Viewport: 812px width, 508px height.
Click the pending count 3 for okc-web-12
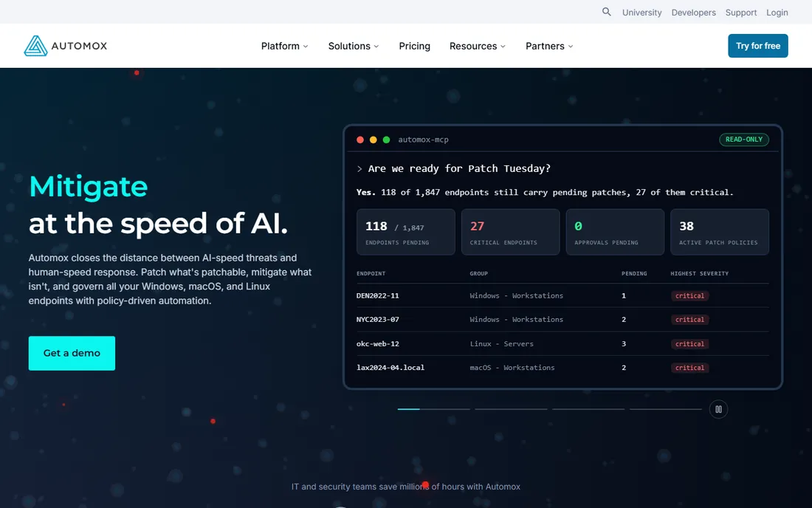[x=624, y=344]
